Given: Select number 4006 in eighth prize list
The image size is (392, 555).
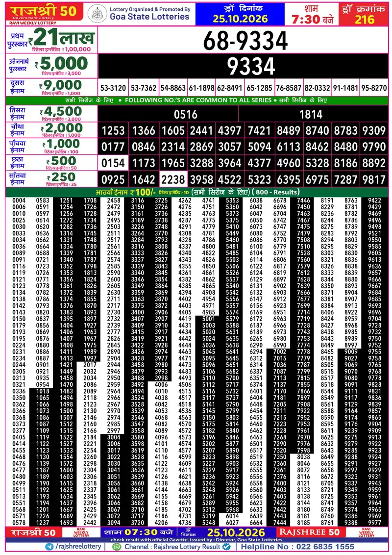Looking at the screenshot, I should pyautogui.click(x=161, y=385).
